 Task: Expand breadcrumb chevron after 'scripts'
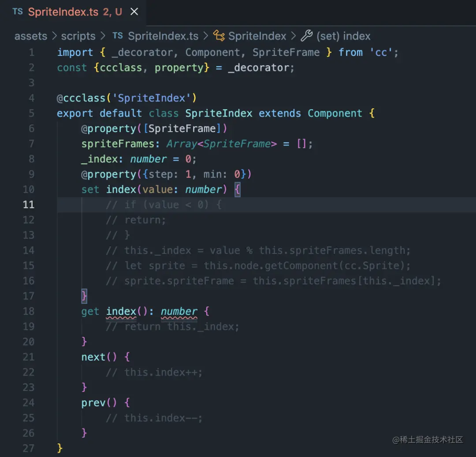(103, 36)
